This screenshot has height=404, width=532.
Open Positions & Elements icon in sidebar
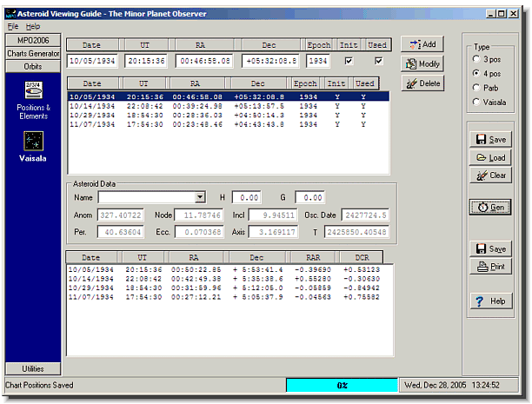tap(33, 90)
